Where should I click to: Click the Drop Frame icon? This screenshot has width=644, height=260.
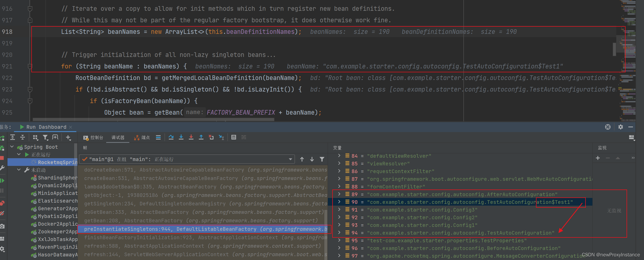pos(211,137)
